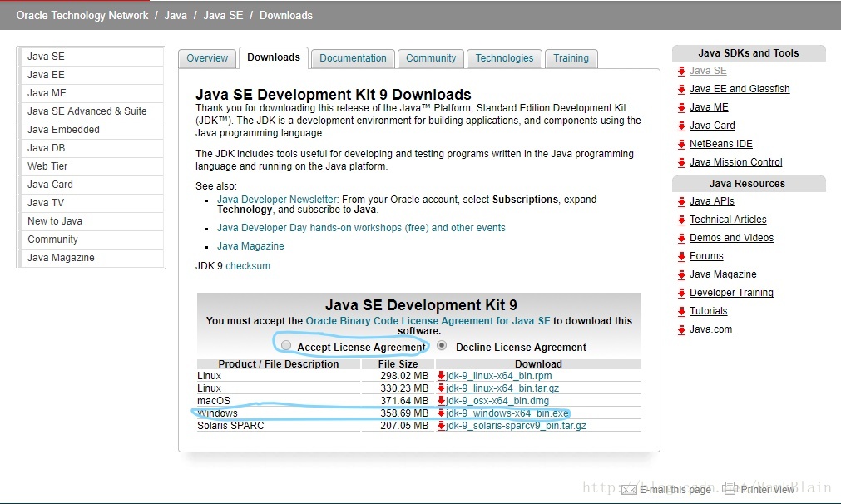
Task: Open Java Developer Newsletter link
Action: (277, 200)
